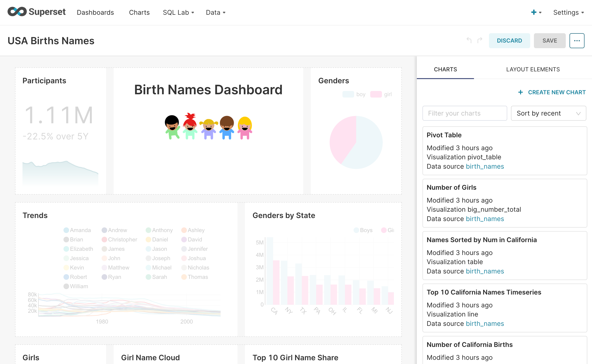Click the plus icon beside CREATE NEW CHART
592x364 pixels.
click(521, 92)
